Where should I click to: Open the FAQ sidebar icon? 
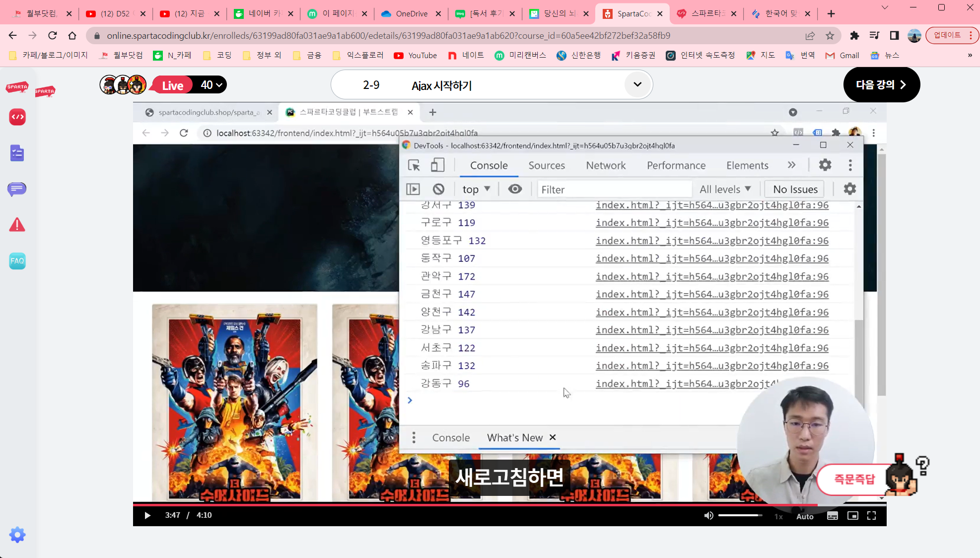pos(17,261)
